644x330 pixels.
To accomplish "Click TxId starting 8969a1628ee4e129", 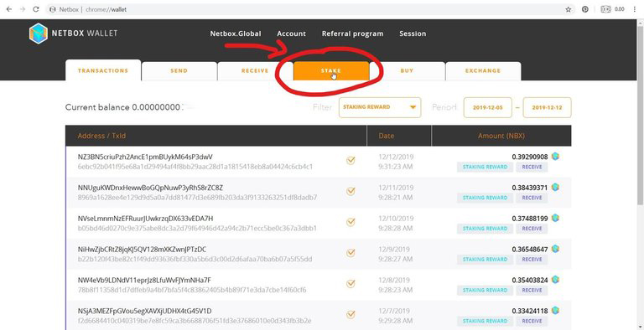I will coord(197,198).
